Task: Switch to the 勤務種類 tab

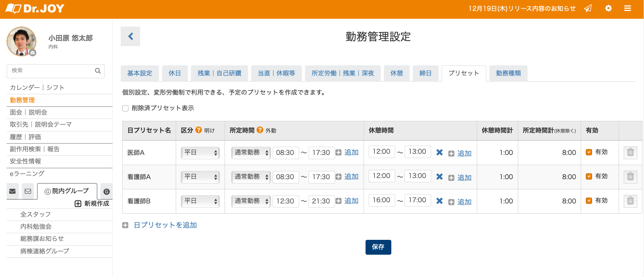Action: pos(508,73)
